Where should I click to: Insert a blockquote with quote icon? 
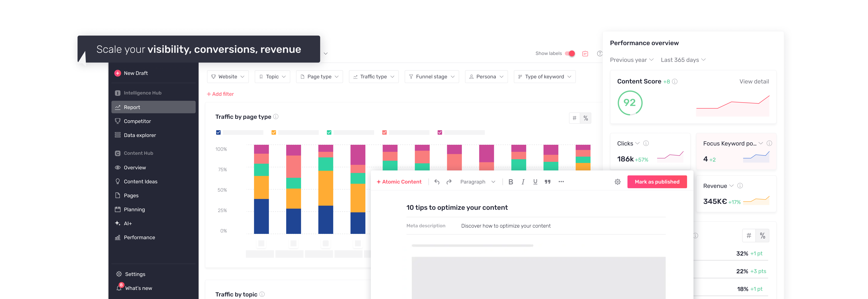click(548, 182)
